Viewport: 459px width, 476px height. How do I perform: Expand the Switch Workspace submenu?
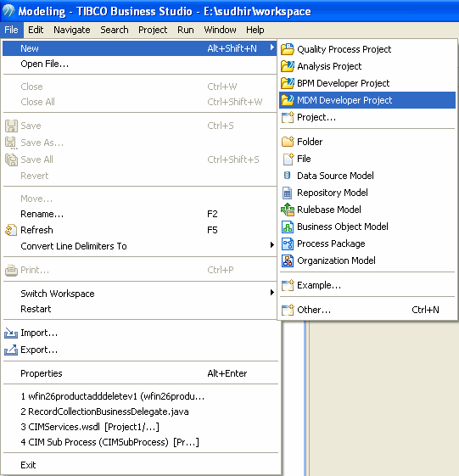pyautogui.click(x=272, y=293)
